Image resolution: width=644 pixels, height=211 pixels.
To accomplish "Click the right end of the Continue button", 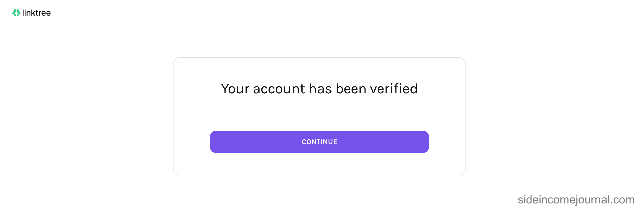I will tap(421, 142).
